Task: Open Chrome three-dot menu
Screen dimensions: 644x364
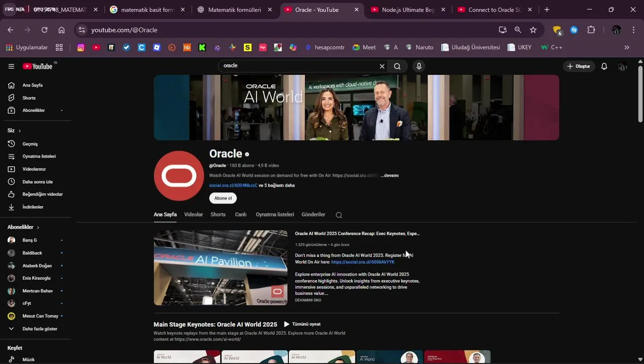Action: 633,30
